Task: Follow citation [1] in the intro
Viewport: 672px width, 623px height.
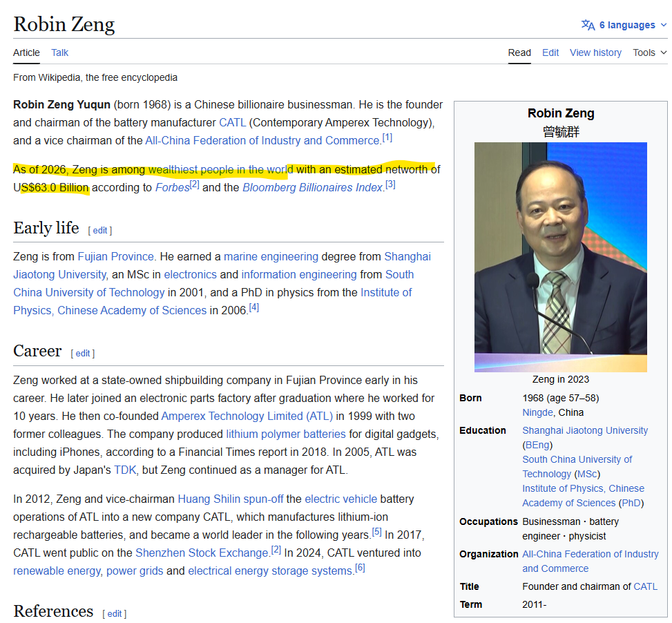Action: pyautogui.click(x=387, y=137)
